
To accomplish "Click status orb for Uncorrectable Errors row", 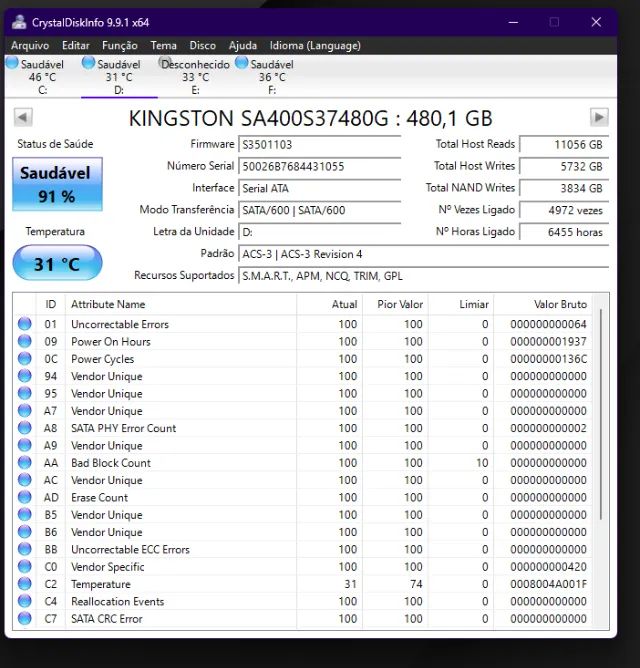I will [25, 324].
